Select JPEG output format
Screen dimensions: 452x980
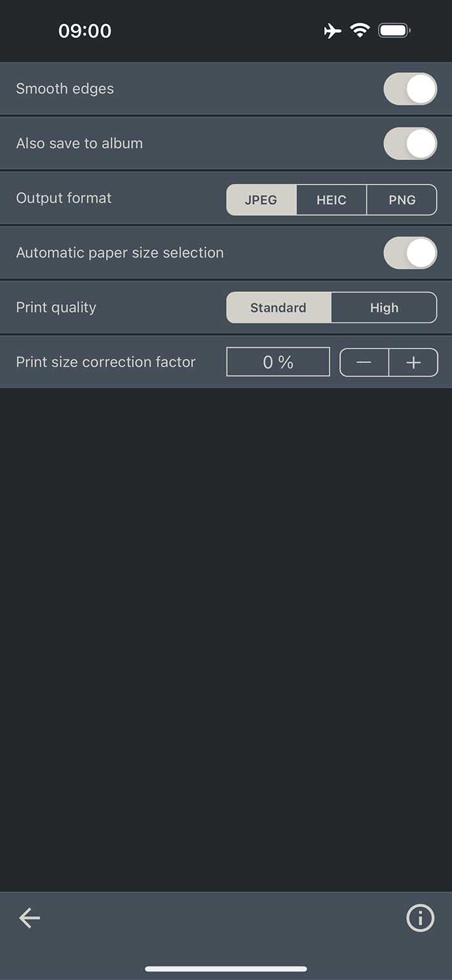pos(261,200)
